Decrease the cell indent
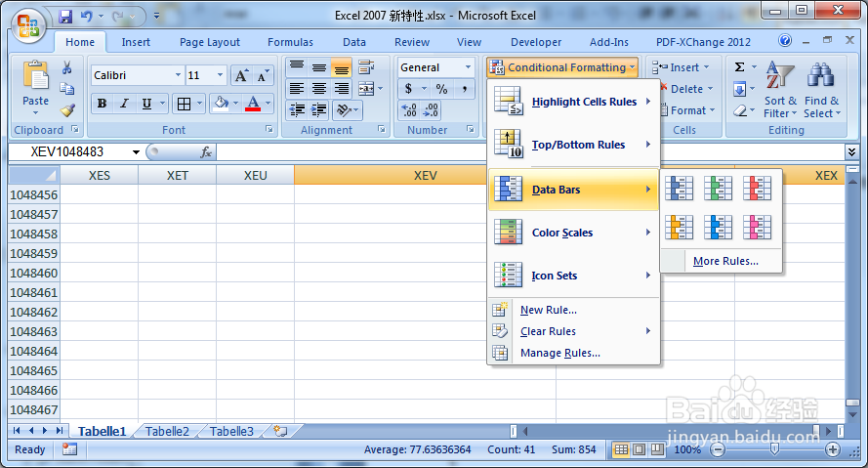Screen dimensions: 868x468 (x=297, y=110)
